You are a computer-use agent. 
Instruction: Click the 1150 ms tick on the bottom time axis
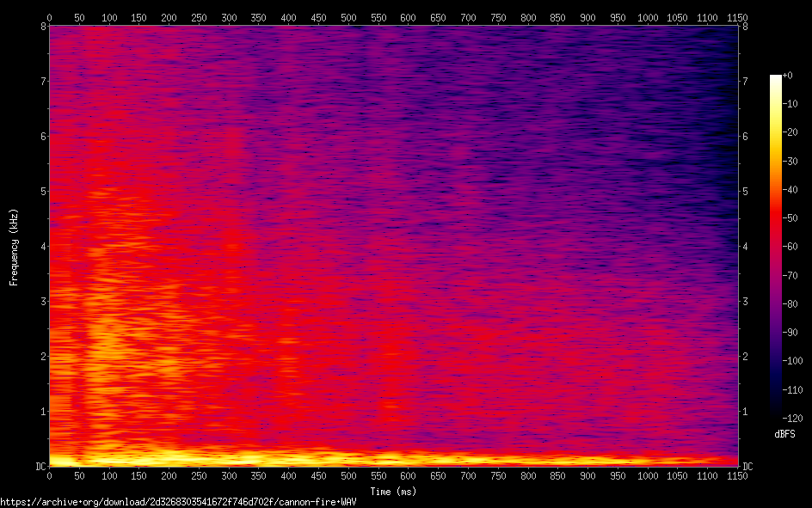736,475
